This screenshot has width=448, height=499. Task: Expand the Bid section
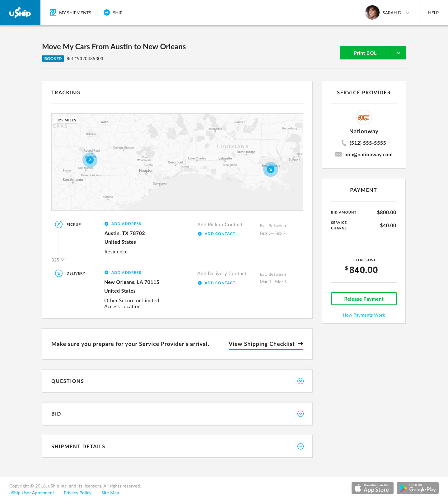(x=300, y=414)
